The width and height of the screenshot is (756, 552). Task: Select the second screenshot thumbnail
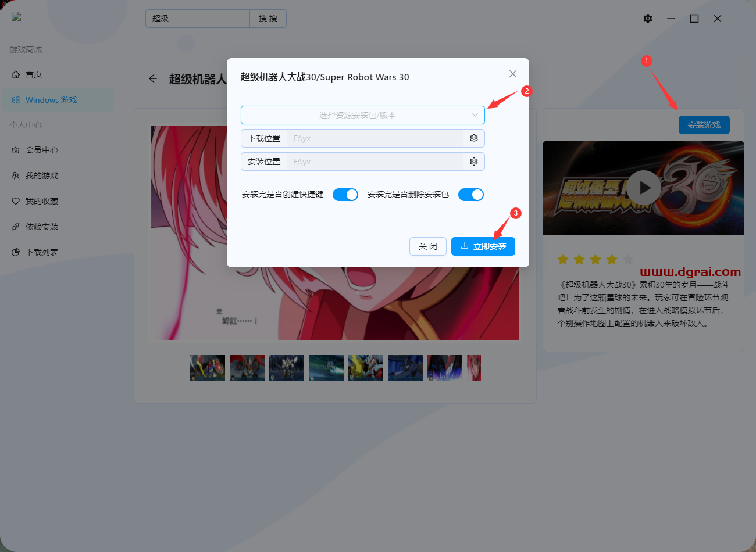(x=247, y=368)
